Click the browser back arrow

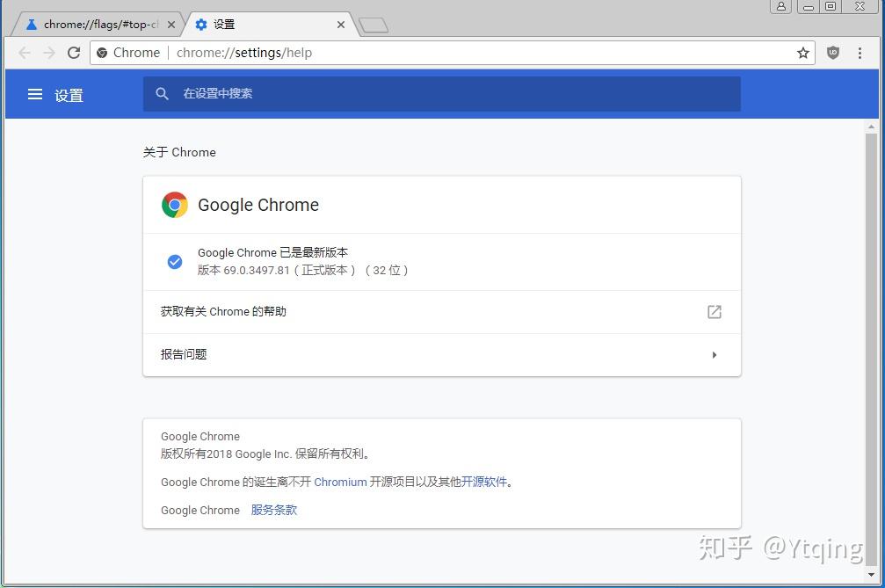(25, 53)
